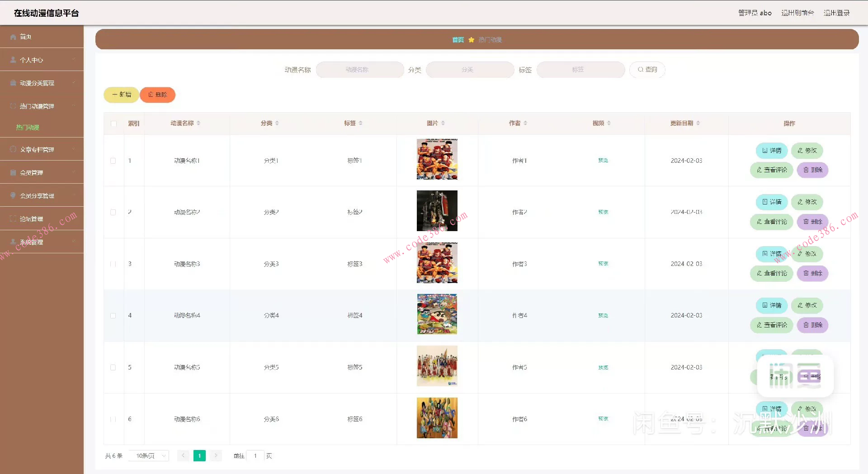This screenshot has height=474, width=868.
Task: Click the icon beside 动漫分类管理 in sidebar
Action: click(x=13, y=83)
